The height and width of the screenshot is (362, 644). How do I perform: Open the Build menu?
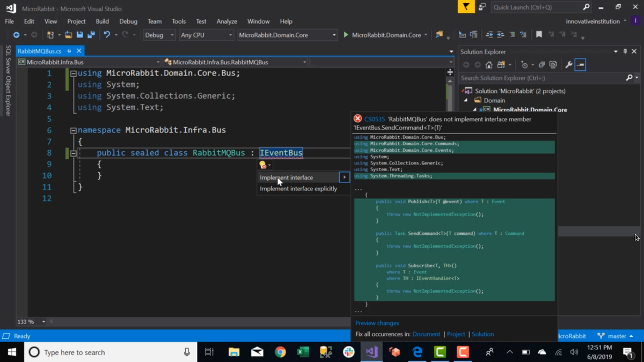pyautogui.click(x=102, y=21)
